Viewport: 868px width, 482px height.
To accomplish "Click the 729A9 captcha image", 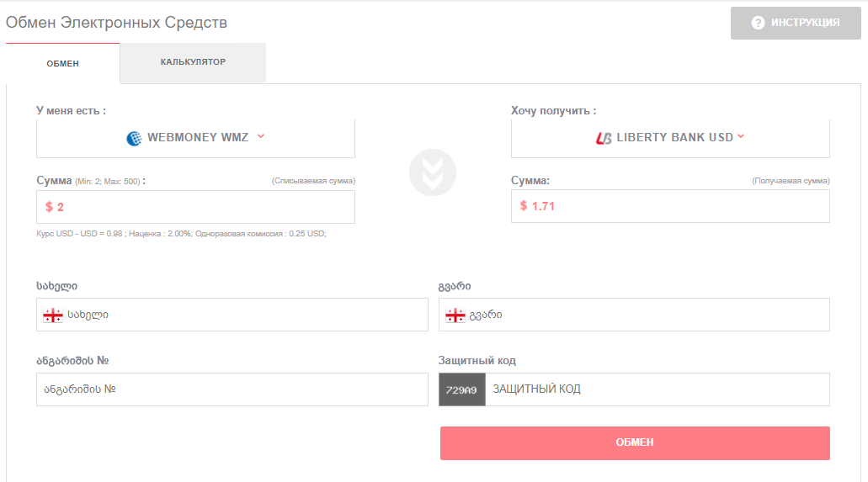I will pos(462,389).
